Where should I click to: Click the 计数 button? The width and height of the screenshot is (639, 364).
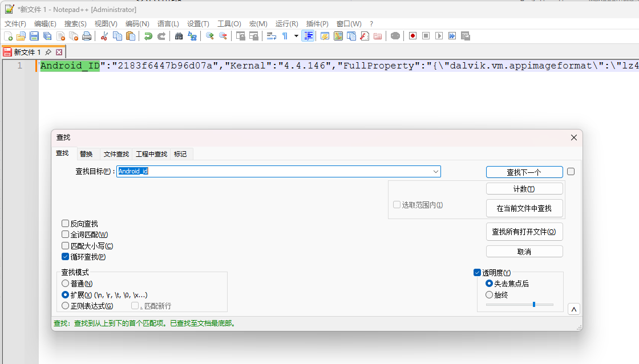pos(524,189)
